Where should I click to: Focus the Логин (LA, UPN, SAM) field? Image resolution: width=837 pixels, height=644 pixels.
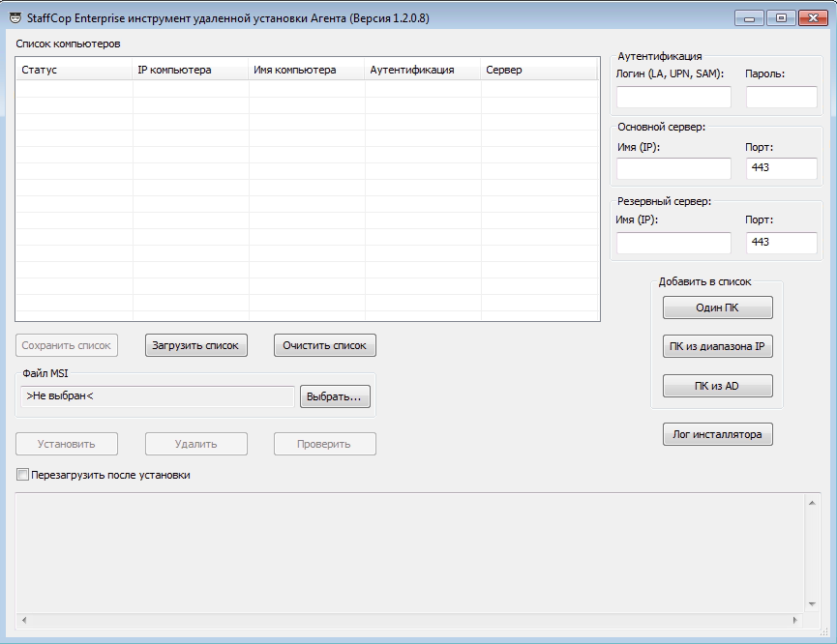(x=673, y=97)
